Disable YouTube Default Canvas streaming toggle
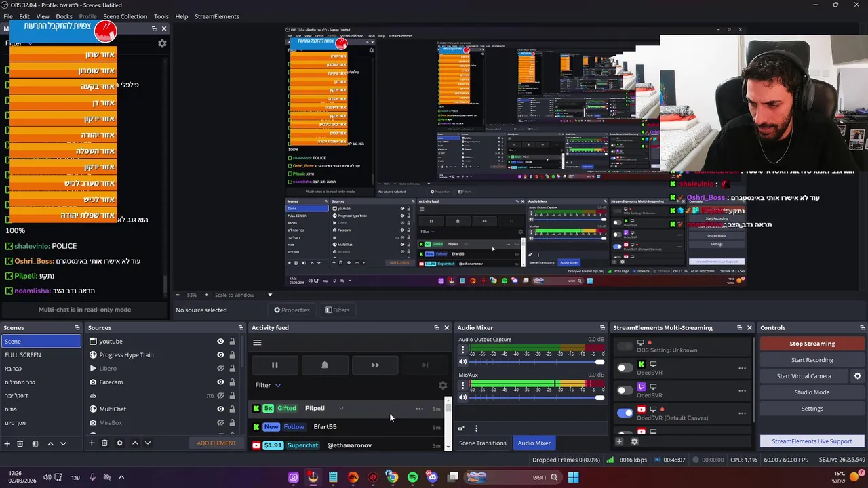 pyautogui.click(x=625, y=413)
